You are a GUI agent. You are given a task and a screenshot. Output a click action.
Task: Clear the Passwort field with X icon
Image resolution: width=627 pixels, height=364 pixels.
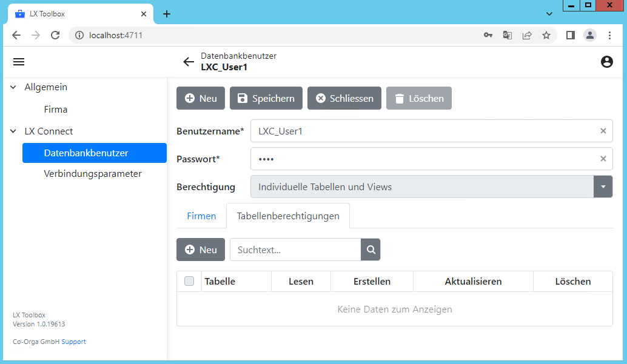[603, 159]
